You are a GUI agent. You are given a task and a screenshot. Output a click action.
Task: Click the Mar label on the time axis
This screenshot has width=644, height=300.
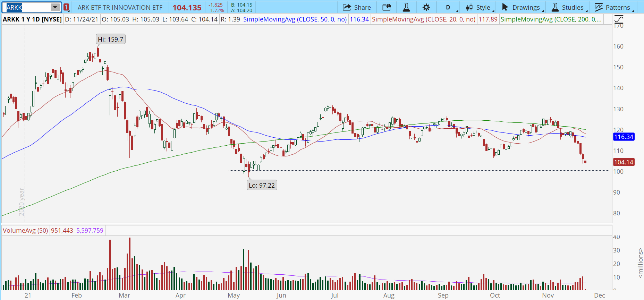[x=124, y=295]
